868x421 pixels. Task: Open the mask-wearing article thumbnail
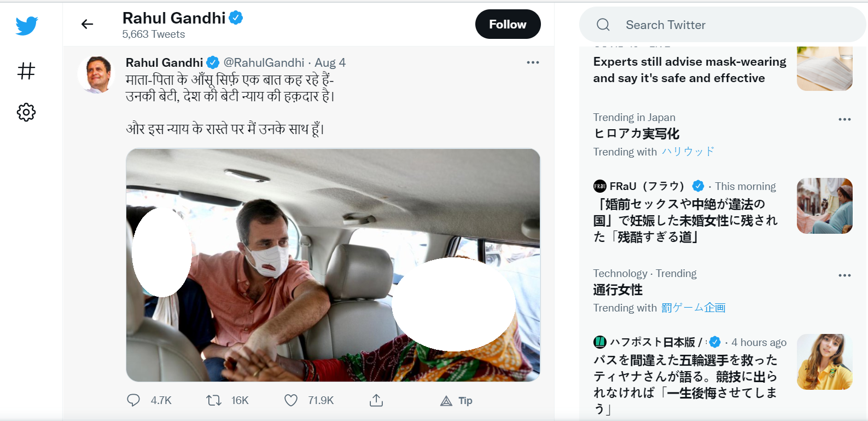click(824, 69)
